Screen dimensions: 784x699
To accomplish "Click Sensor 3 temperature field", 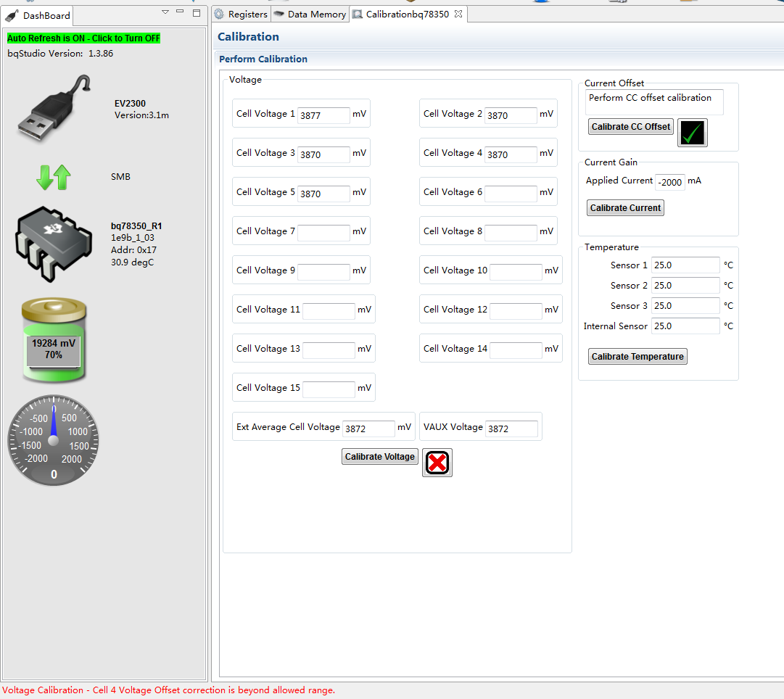I will [685, 305].
